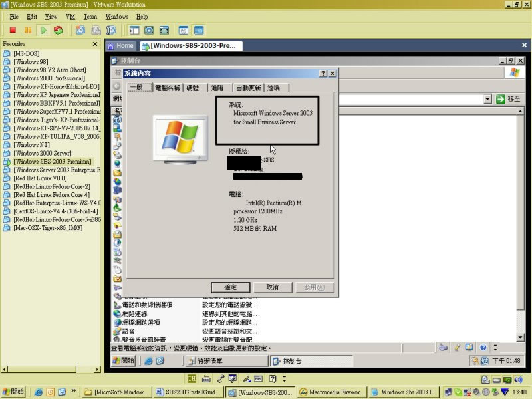This screenshot has width=532, height=399.
Task: Open the VM menu
Action: pos(70,17)
